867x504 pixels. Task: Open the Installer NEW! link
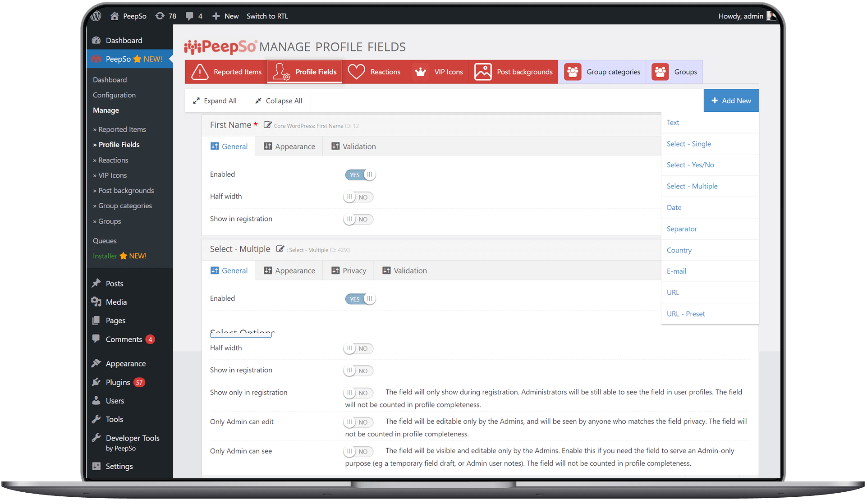point(119,256)
